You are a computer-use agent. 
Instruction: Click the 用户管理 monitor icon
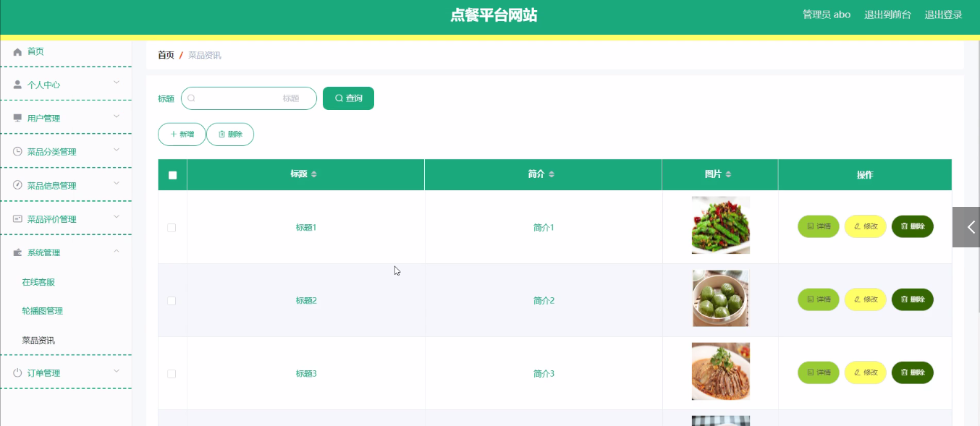pos(18,119)
